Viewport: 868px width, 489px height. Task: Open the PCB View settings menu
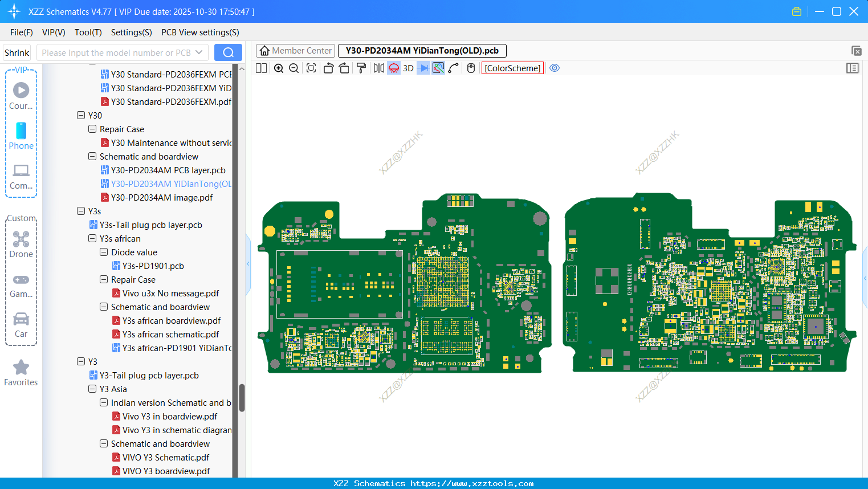click(x=199, y=32)
